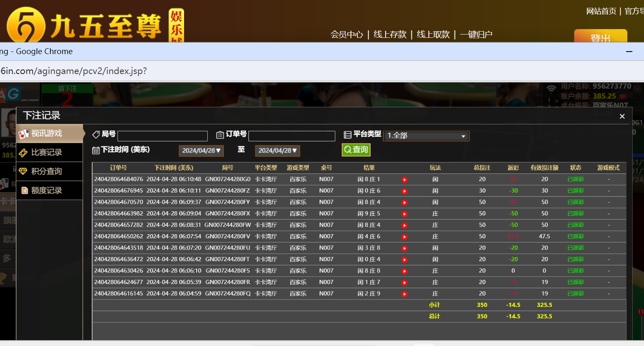The width and height of the screenshot is (644, 346).
Task: Click replay icon for round GN007244280FQ
Action: (x=404, y=294)
